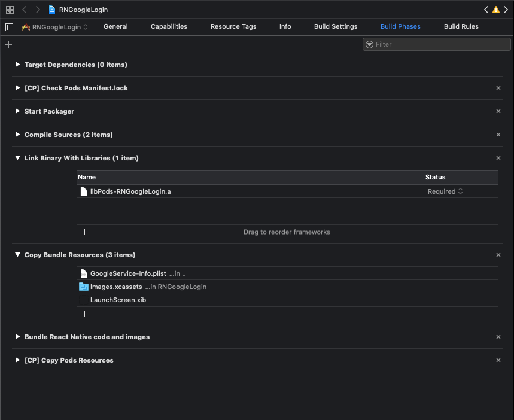Click the yellow warning issue icon
The height and width of the screenshot is (420, 514).
496,10
